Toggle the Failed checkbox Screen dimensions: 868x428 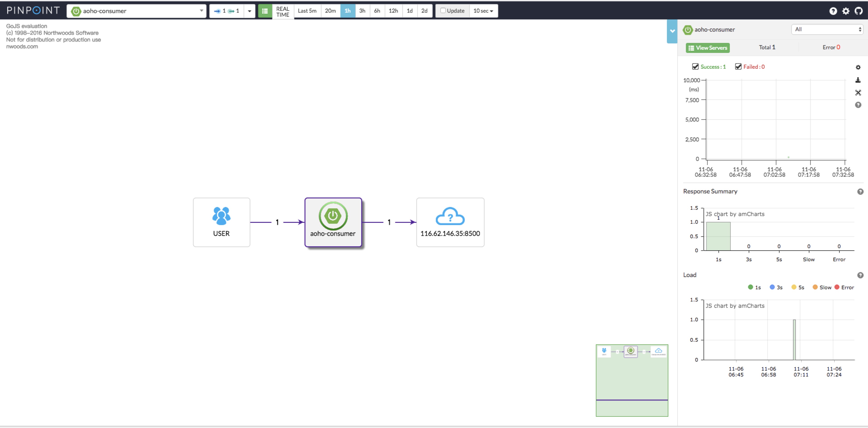[x=738, y=66]
